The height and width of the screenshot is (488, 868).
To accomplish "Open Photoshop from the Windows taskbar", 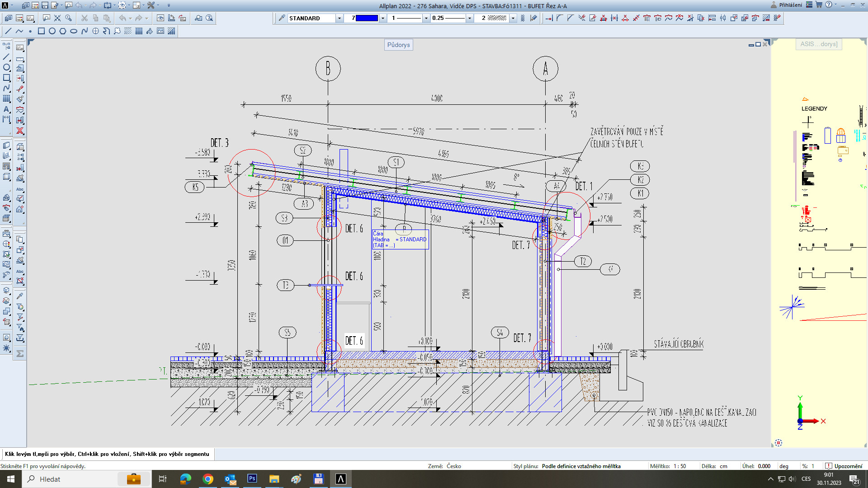I will coord(252,479).
